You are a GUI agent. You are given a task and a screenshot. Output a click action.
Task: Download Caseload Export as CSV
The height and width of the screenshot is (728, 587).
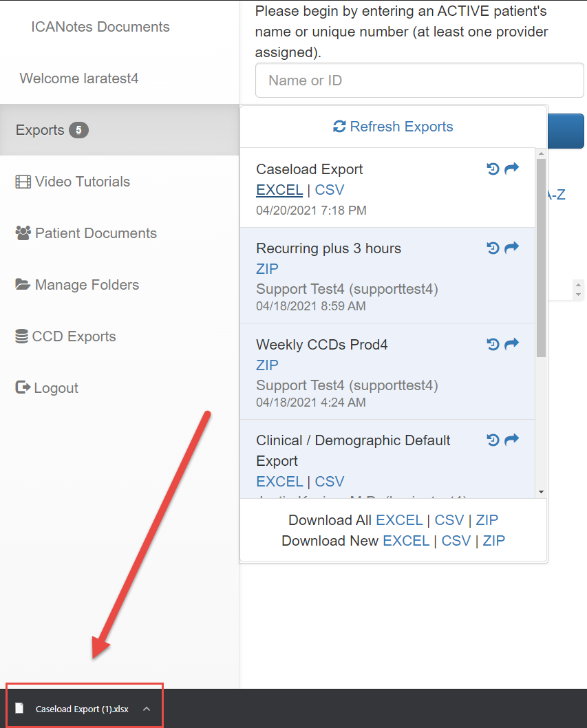330,190
